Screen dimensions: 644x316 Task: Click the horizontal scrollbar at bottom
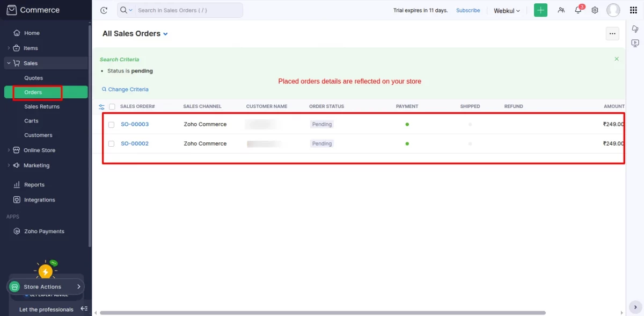(322, 313)
